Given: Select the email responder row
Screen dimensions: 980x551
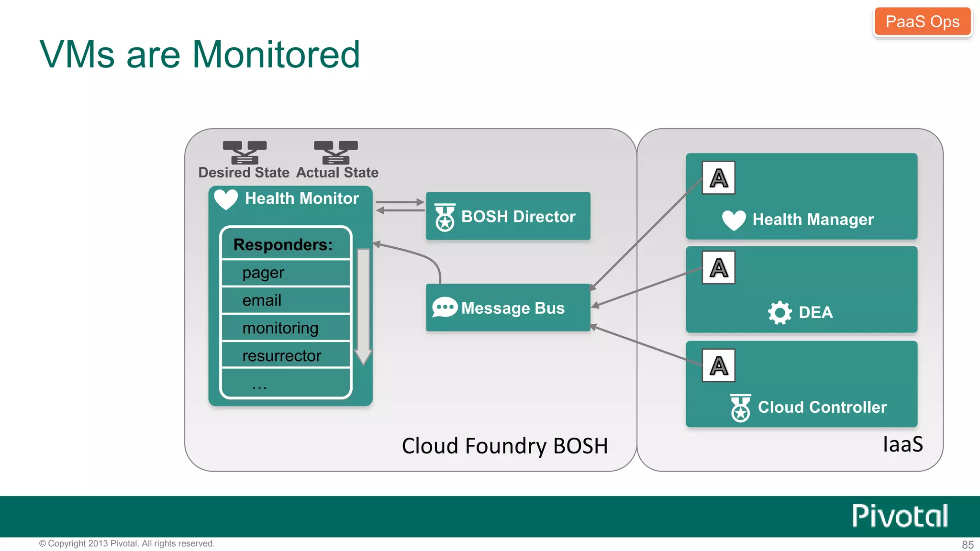Looking at the screenshot, I should [286, 300].
